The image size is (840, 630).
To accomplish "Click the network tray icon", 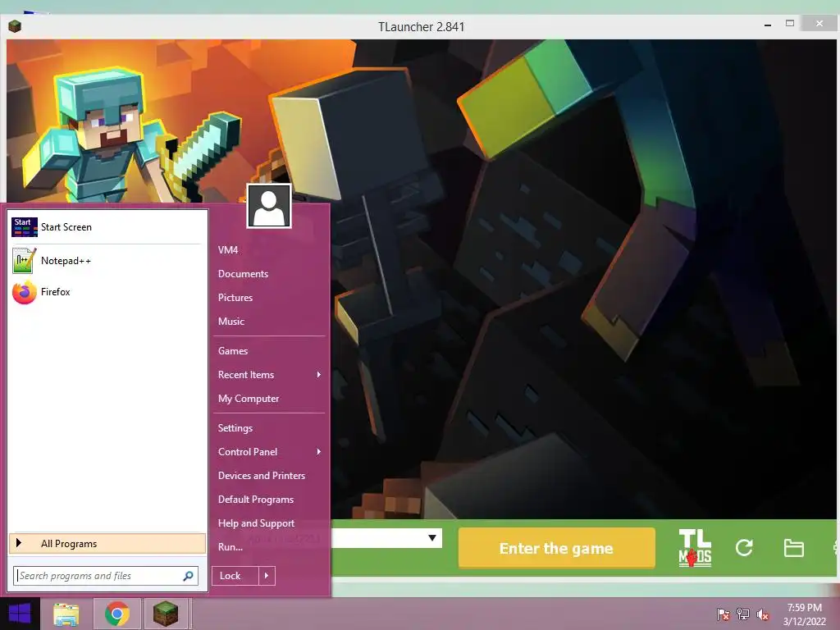I will click(x=743, y=614).
